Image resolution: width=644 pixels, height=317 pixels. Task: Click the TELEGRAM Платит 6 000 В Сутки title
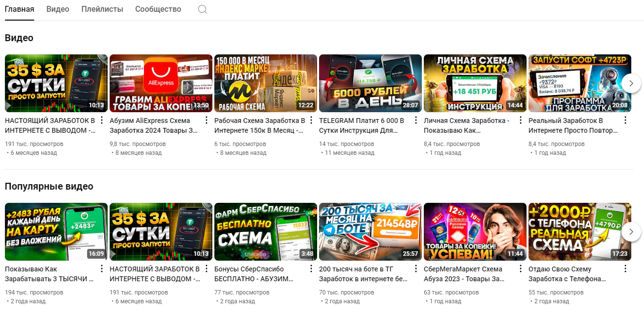tap(362, 125)
